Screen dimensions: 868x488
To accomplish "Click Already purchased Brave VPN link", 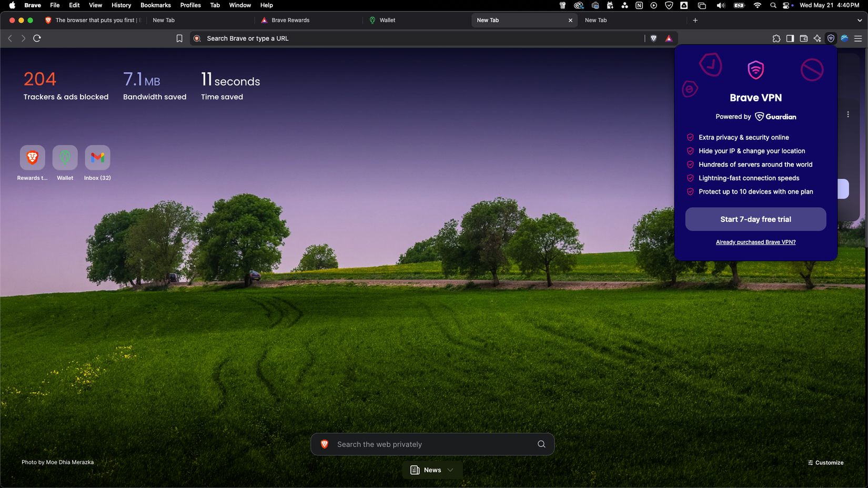I will point(755,242).
